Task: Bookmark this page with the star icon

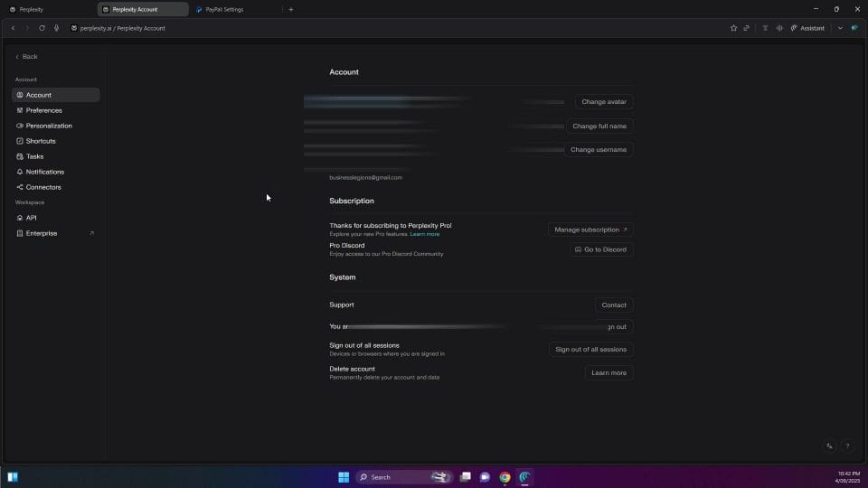Action: tap(733, 28)
